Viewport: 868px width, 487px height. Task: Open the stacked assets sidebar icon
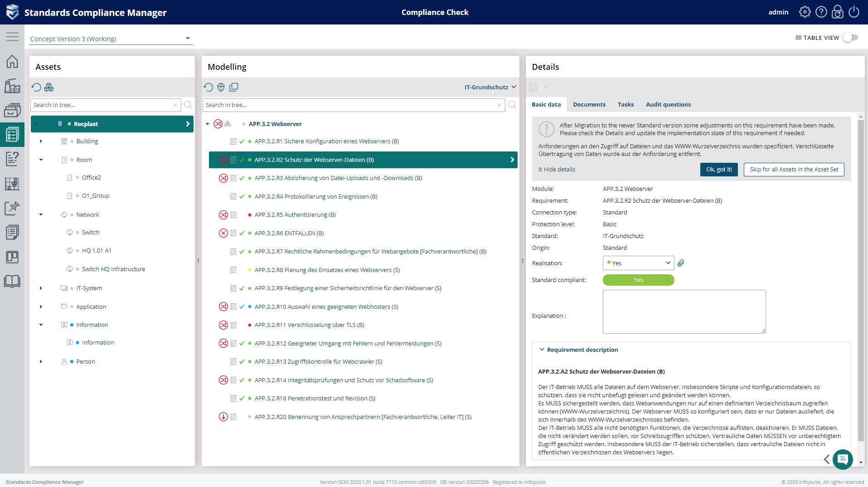(12, 110)
